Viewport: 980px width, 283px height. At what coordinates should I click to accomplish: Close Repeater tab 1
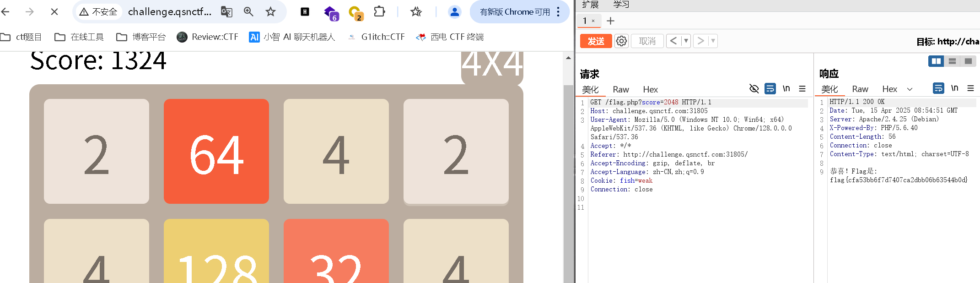tap(593, 21)
